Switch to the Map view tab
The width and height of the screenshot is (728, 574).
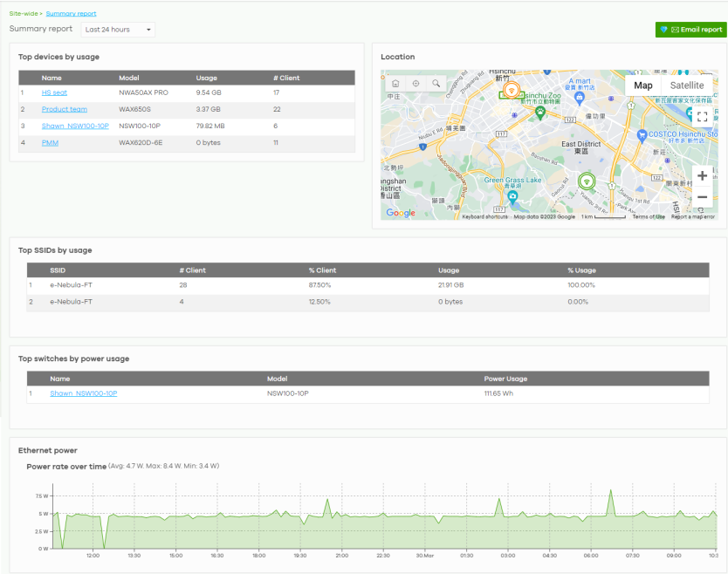tap(642, 85)
